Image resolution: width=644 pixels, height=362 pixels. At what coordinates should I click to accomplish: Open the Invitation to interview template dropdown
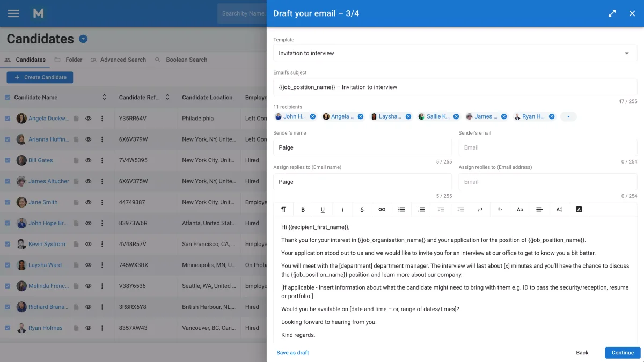626,53
